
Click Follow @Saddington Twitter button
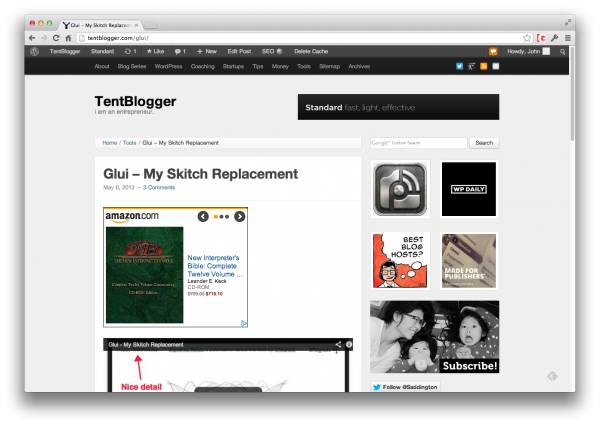pos(405,387)
